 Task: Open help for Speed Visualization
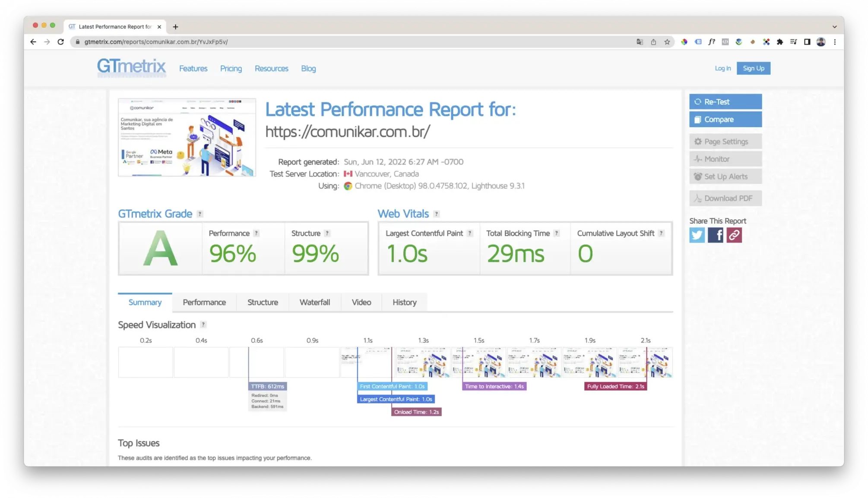[203, 325]
